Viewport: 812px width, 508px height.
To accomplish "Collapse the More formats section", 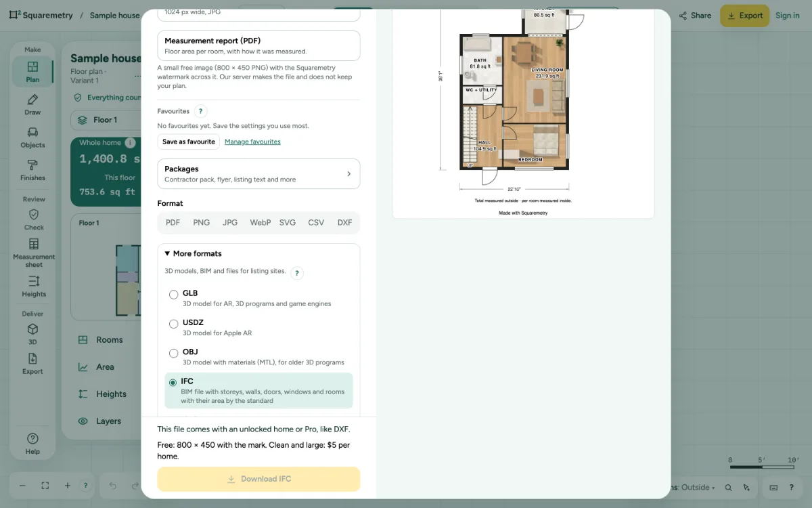I will tap(194, 253).
